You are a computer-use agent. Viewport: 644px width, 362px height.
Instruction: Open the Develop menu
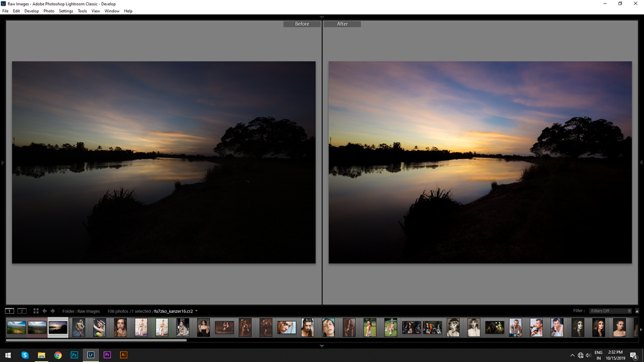pos(32,11)
